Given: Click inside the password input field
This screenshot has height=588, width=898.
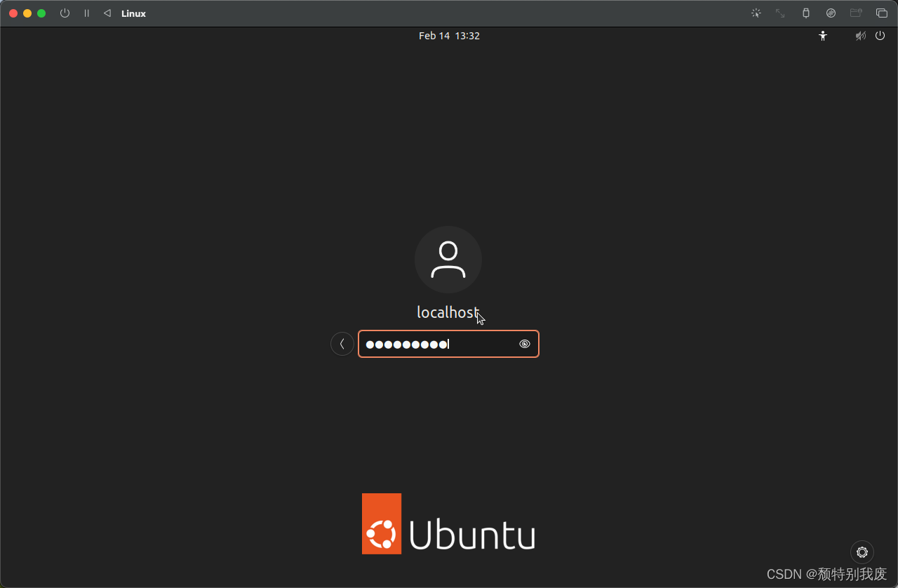Looking at the screenshot, I should point(448,344).
